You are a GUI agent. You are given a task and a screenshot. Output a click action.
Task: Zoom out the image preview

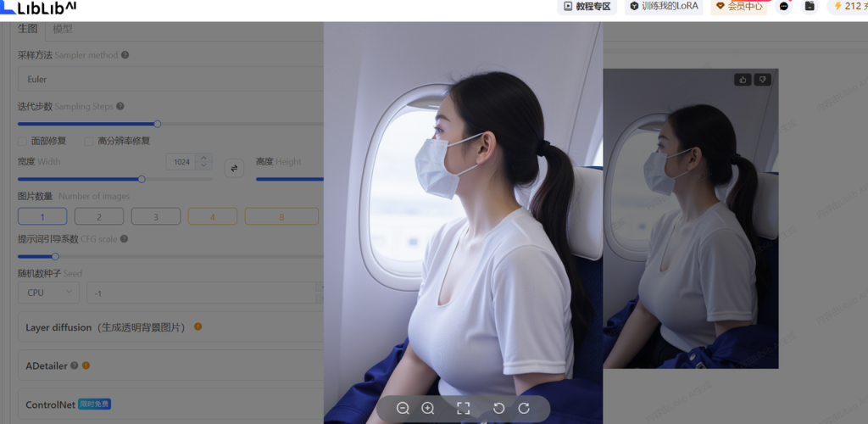click(403, 408)
